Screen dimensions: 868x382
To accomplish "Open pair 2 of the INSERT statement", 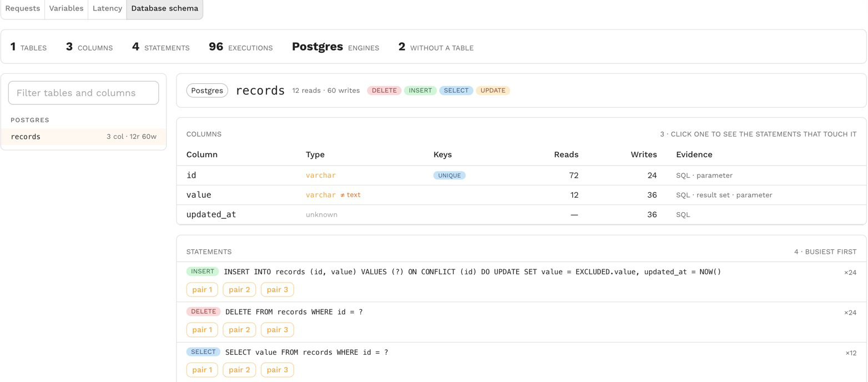I will [x=239, y=289].
